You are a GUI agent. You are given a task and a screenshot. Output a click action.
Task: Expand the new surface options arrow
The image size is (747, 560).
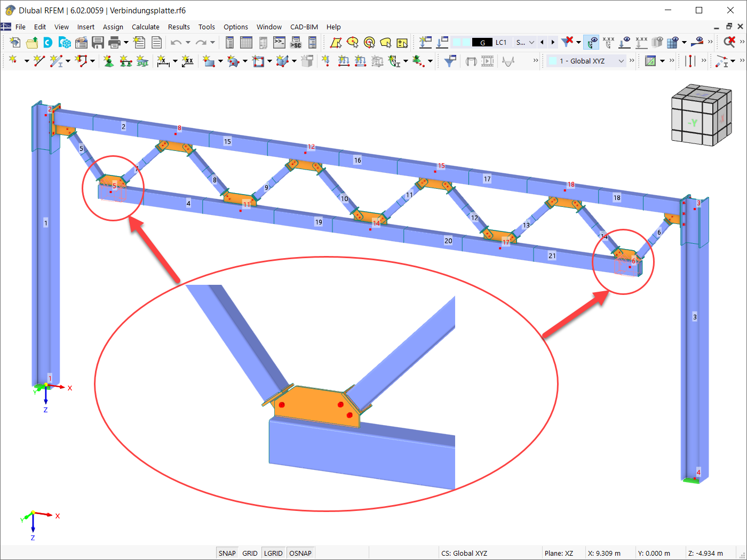220,61
